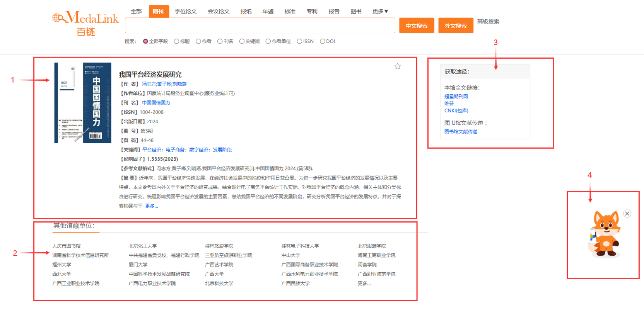
Task: Click holding library 桂林电子科技大学
Action: (300, 246)
